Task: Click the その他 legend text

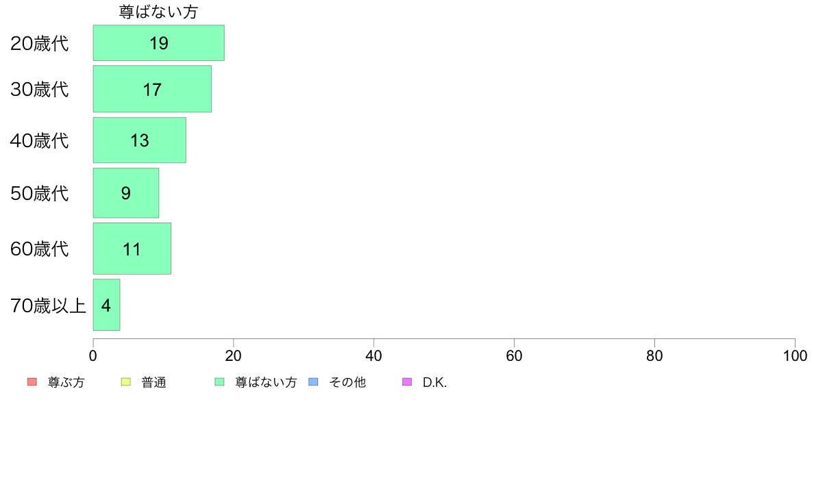Action: click(347, 382)
